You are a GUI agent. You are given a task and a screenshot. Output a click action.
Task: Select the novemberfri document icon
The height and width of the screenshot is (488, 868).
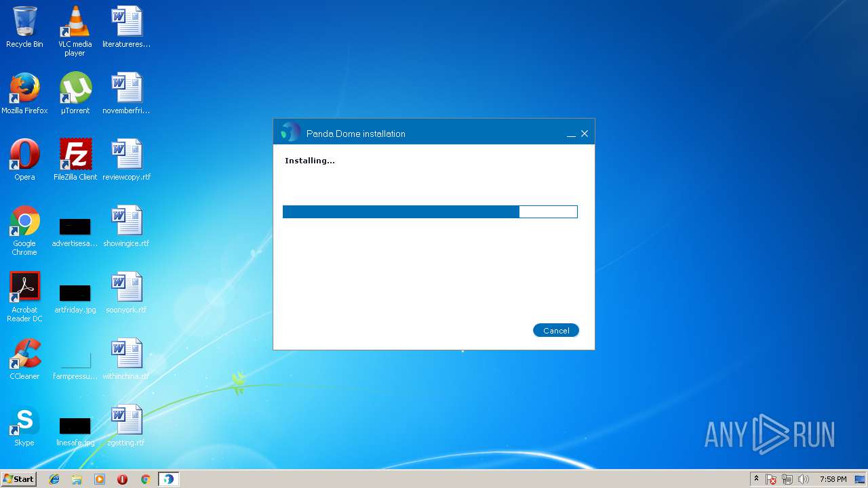click(126, 94)
